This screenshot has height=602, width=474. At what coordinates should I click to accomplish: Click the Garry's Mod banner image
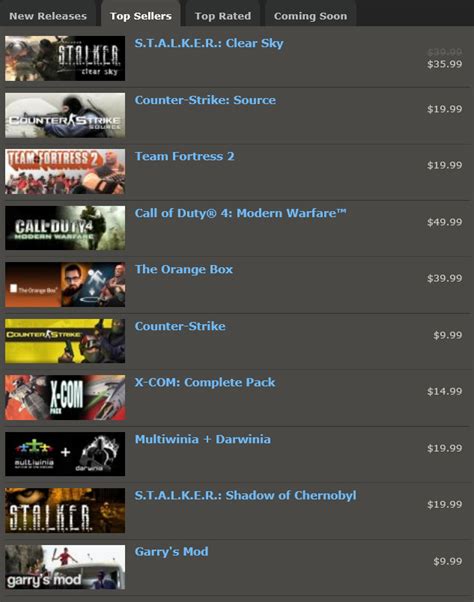(65, 567)
